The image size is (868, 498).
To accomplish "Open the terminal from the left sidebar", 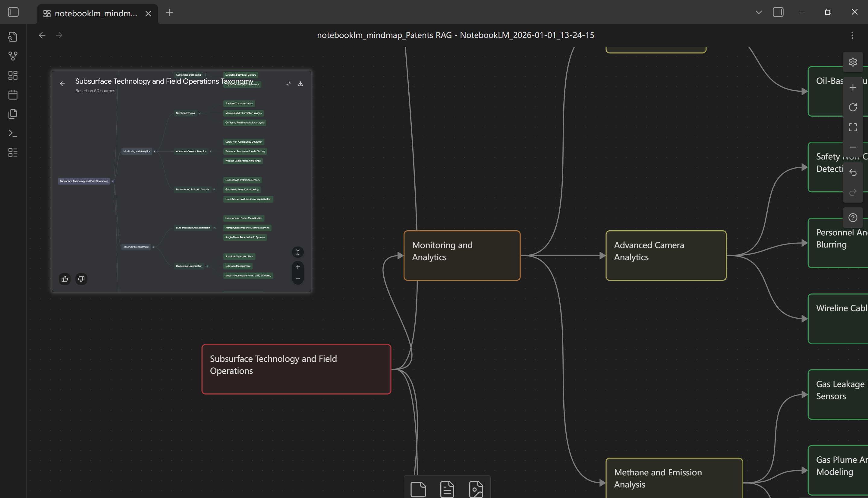I will tap(13, 133).
